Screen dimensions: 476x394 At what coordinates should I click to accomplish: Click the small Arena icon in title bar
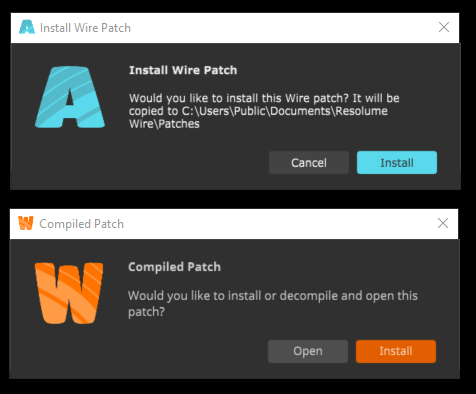tap(27, 27)
